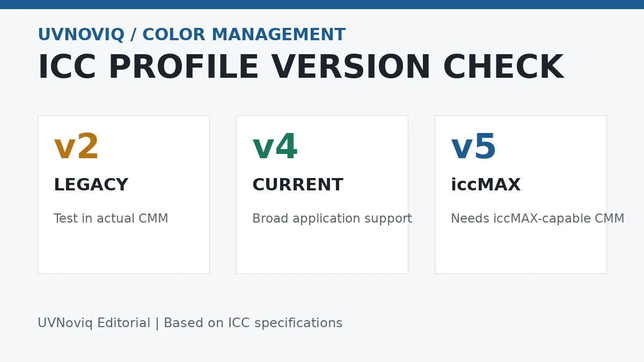Click empty area of the v5 card
Image resolution: width=644 pixels, height=362 pixels.
[521, 249]
